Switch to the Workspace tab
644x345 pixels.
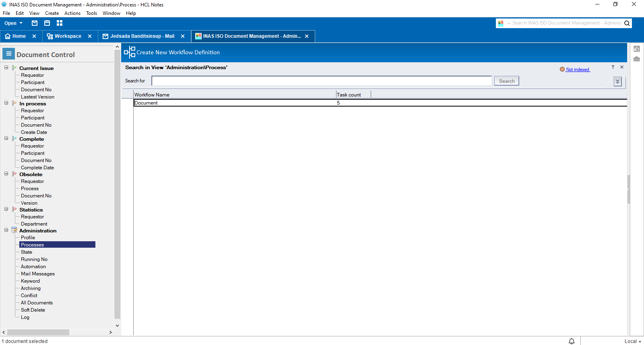[68, 36]
